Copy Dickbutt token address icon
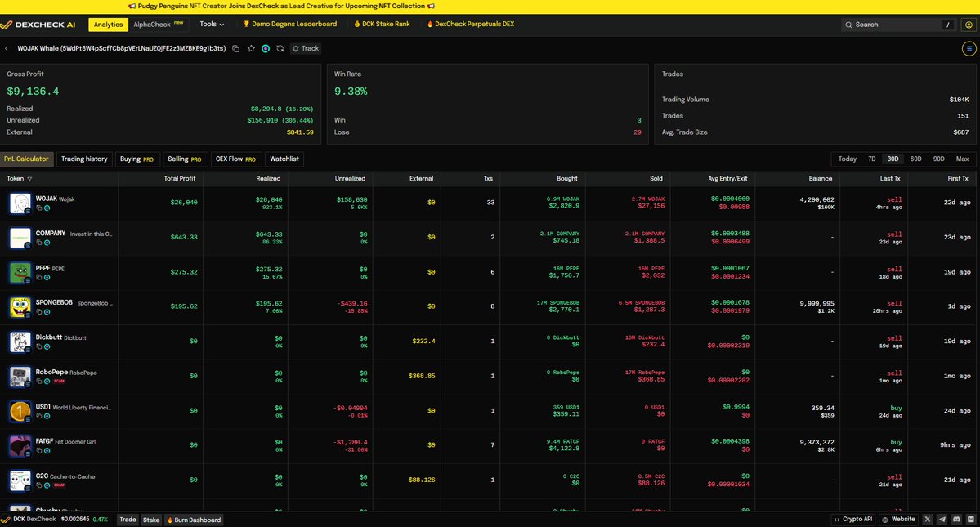The height and width of the screenshot is (527, 980). 38,346
